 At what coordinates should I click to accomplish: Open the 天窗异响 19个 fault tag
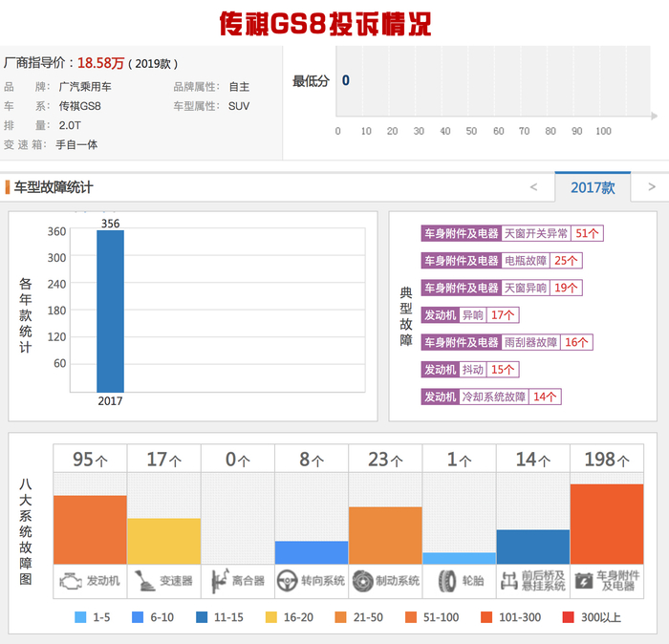pos(502,288)
